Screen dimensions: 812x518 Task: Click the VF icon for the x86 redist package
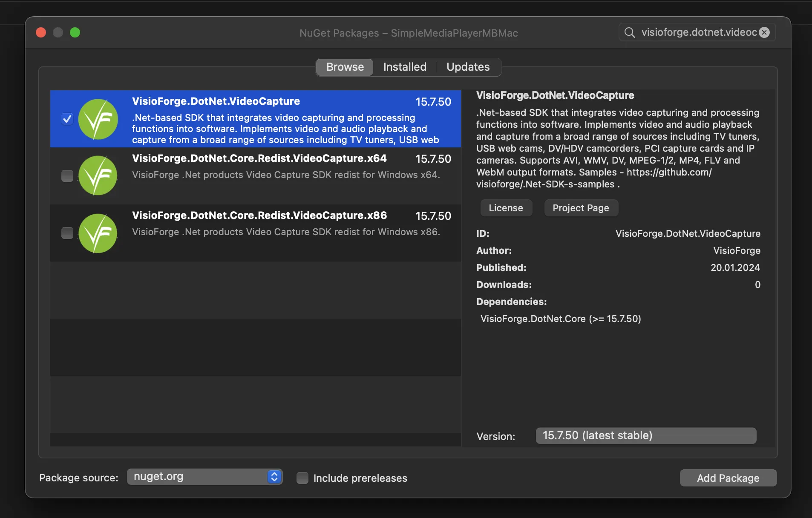tap(98, 233)
